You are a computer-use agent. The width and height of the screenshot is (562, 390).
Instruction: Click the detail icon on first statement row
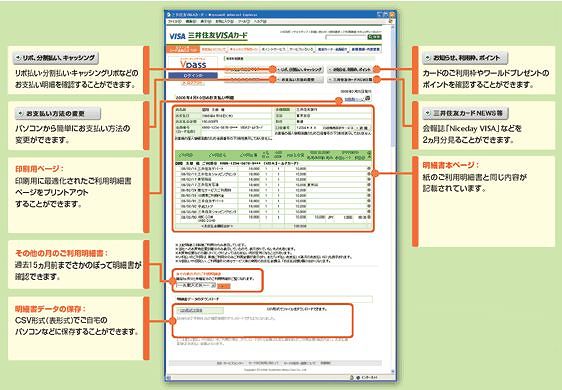tap(369, 168)
